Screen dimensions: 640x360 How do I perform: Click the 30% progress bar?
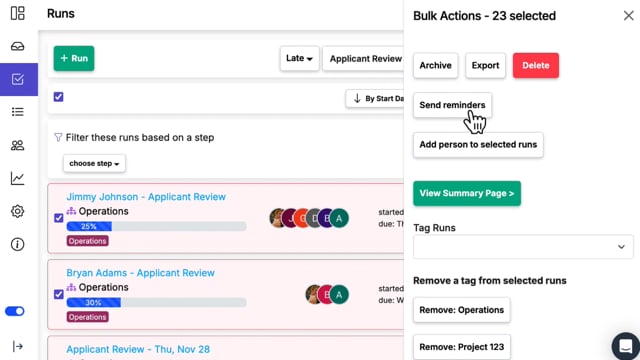[x=156, y=302]
